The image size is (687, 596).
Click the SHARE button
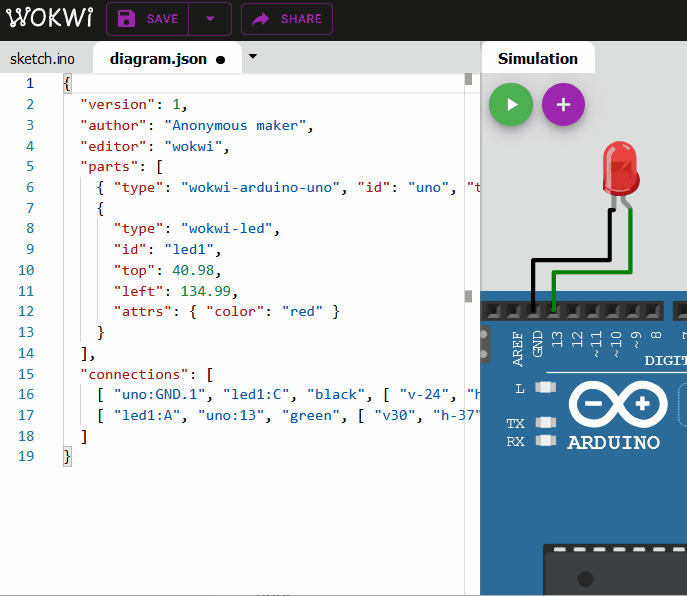click(x=287, y=19)
